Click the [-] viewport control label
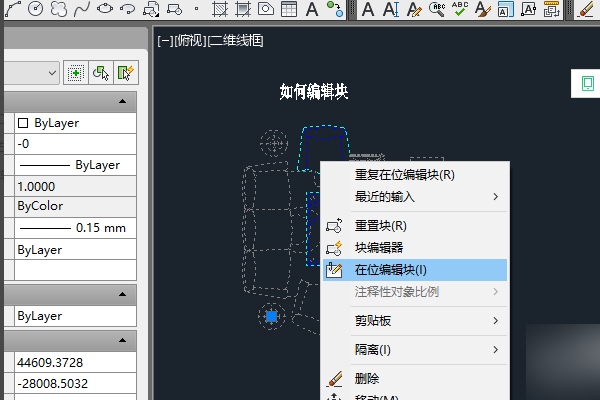600x400 pixels. tap(165, 41)
